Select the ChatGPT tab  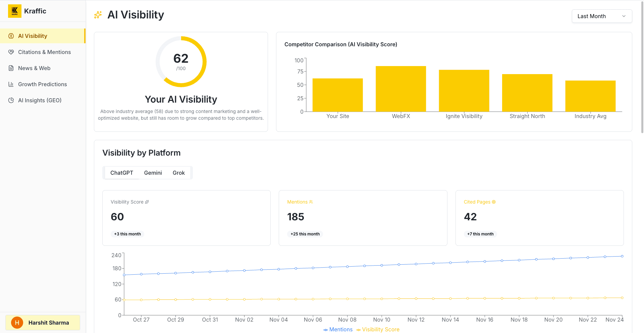pyautogui.click(x=121, y=173)
